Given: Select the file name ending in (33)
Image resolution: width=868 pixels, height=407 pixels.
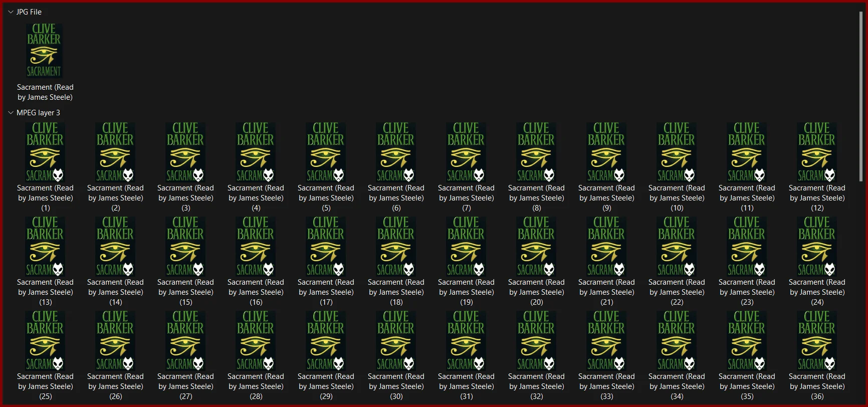Looking at the screenshot, I should coord(606,386).
